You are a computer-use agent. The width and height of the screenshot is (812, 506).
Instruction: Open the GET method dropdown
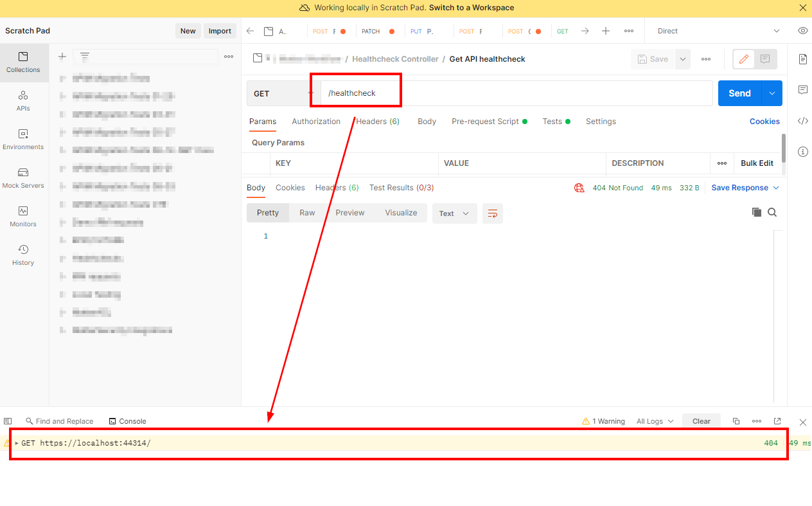tap(284, 93)
